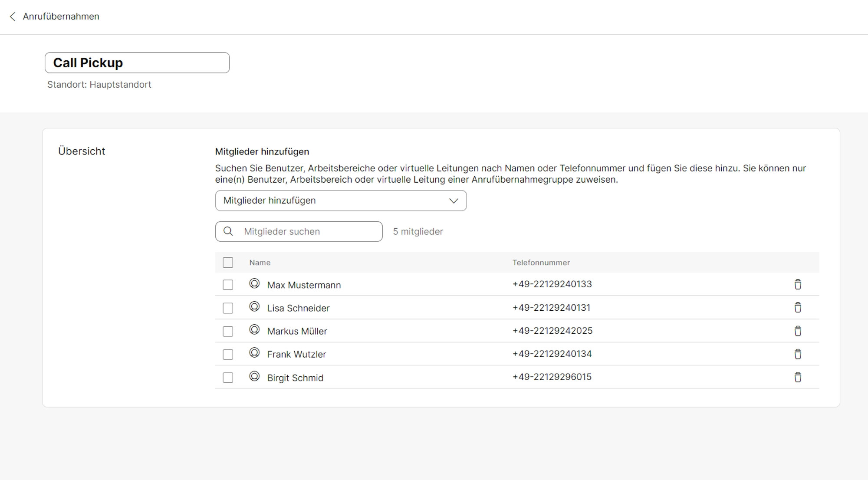
Task: Select Birgit Schmid's row checkbox
Action: click(228, 378)
